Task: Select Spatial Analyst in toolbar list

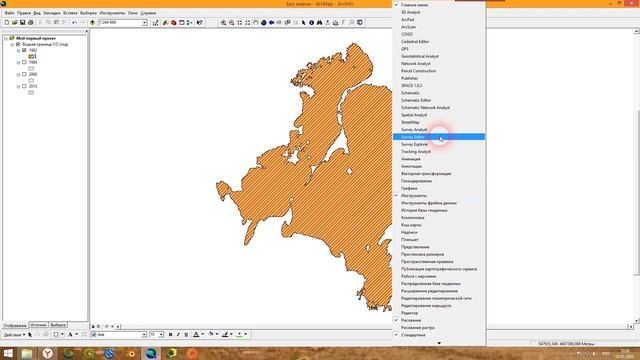Action: 439,115
